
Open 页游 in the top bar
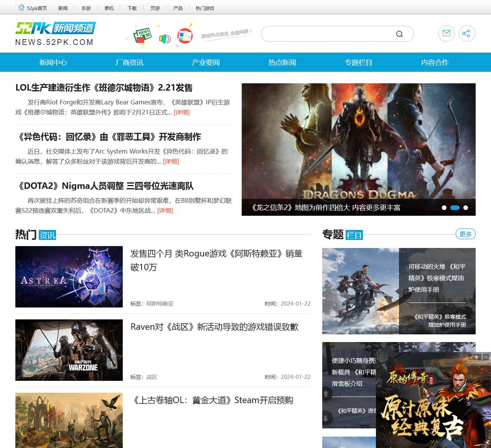point(155,8)
